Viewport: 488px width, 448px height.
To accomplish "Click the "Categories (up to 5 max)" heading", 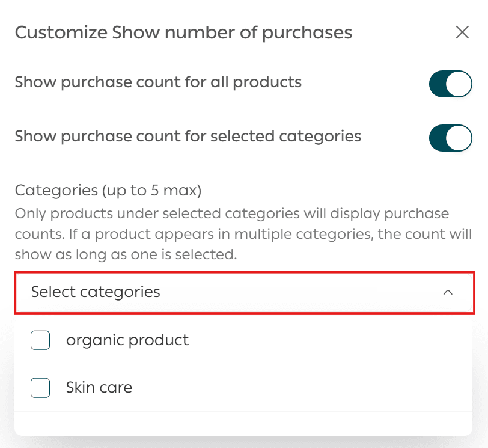I will coord(108,191).
